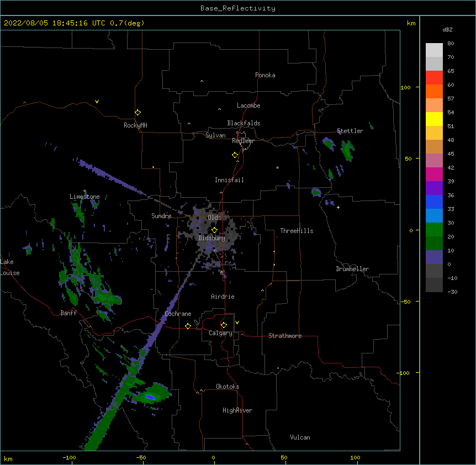Click the white 80 dBZ legend swatch
Viewport: 476px width, 465px height.
[434, 50]
